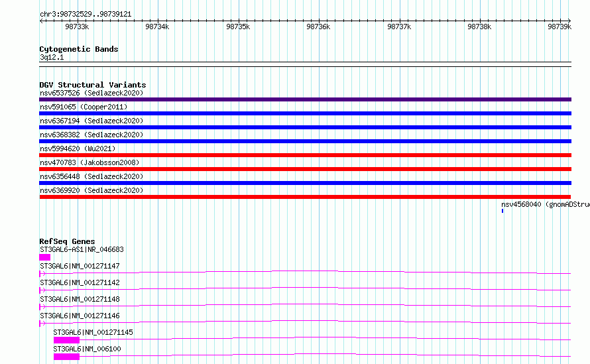Select nsv470783 (Jakobsson2008) label

(89, 162)
